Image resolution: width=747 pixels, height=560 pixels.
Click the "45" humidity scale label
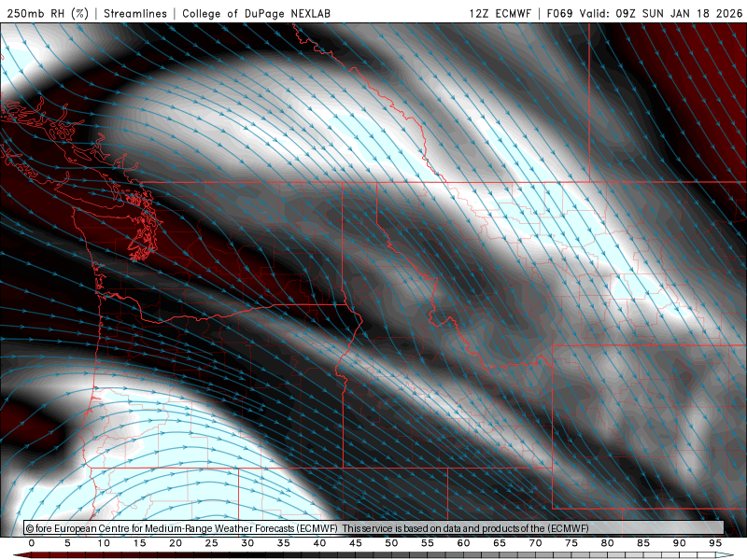(356, 543)
